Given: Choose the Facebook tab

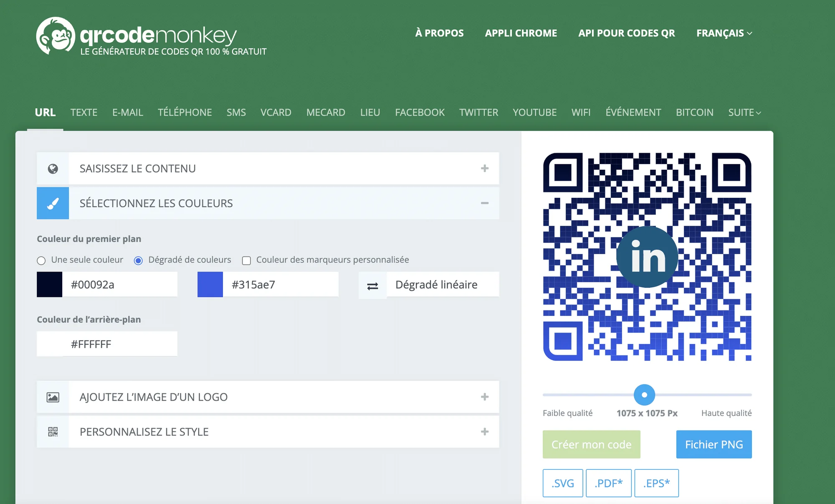Looking at the screenshot, I should pos(420,112).
